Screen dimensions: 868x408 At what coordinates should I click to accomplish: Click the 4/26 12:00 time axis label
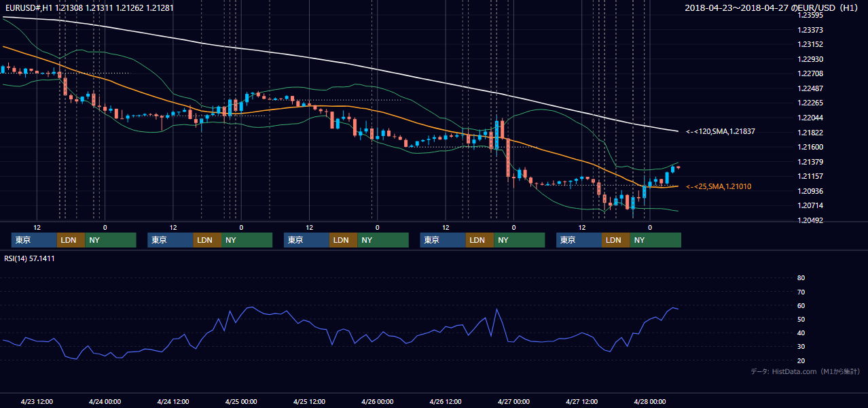click(446, 401)
